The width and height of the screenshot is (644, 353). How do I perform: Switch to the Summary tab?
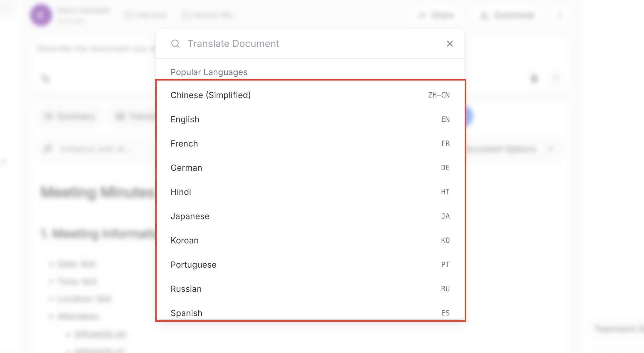pyautogui.click(x=70, y=116)
